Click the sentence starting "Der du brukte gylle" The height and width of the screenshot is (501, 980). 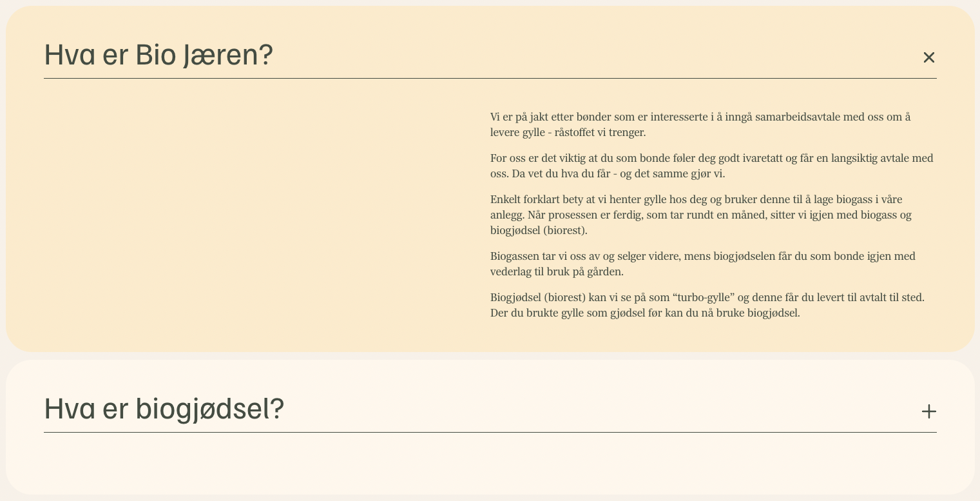click(x=644, y=313)
